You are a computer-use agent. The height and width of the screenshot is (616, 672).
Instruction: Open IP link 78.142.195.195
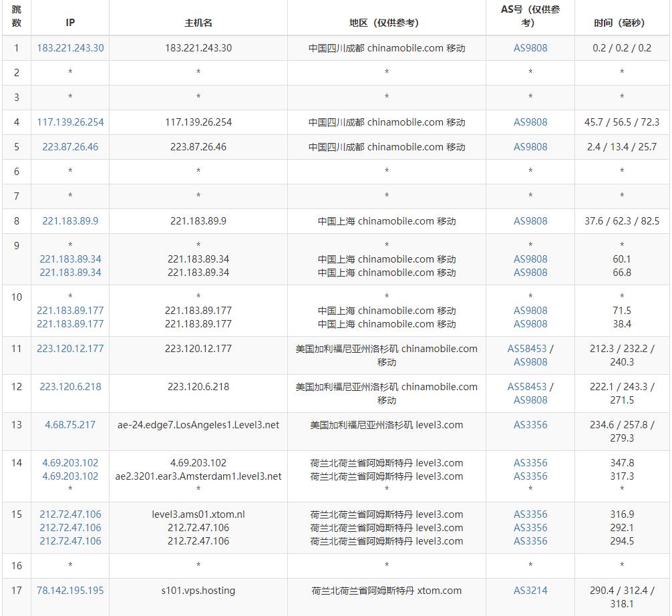70,591
